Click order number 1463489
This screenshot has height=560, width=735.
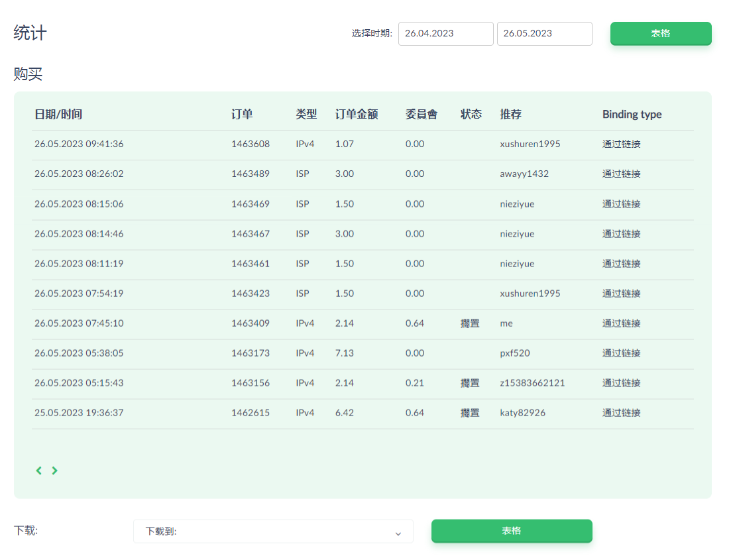click(251, 174)
